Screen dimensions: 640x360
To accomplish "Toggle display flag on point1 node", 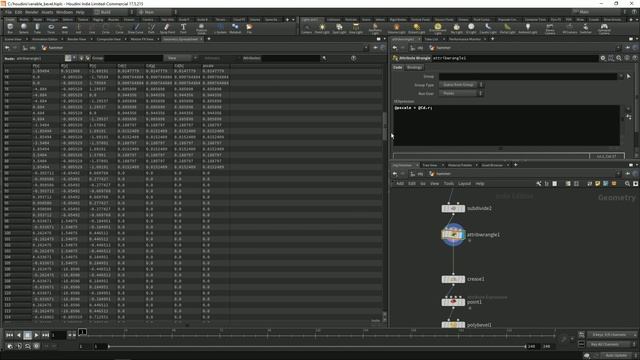I will pyautogui.click(x=462, y=302).
